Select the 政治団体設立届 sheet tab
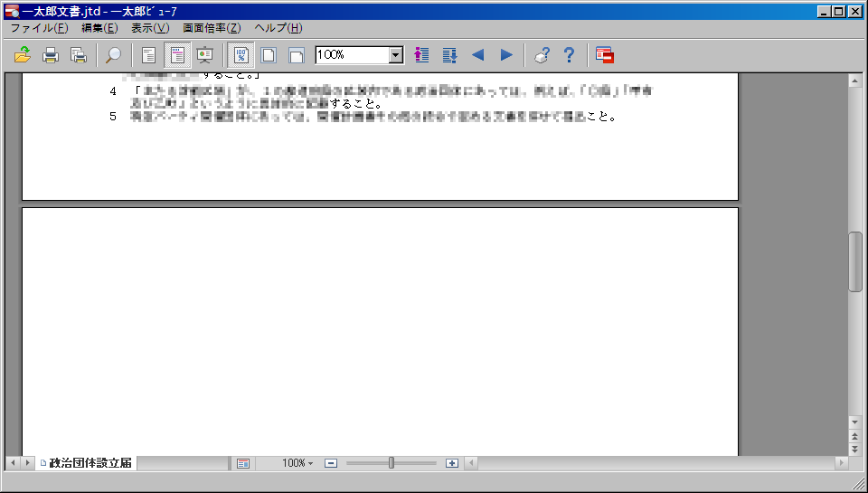Viewport: 868px width, 493px height. [x=87, y=463]
